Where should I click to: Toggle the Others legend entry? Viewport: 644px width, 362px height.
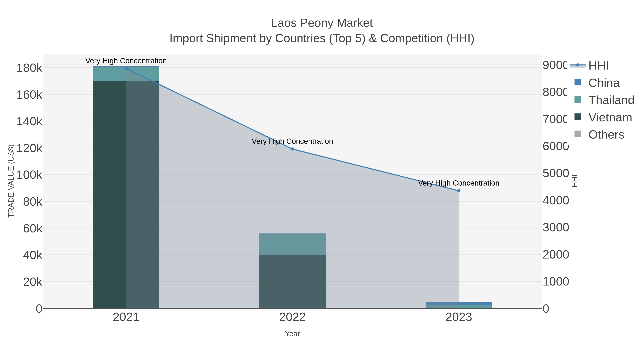pos(599,135)
